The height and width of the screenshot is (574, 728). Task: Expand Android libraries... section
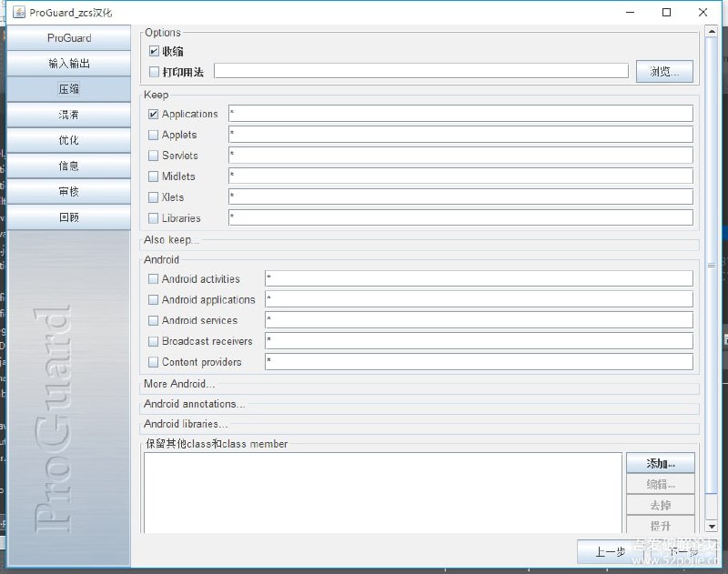(x=186, y=424)
